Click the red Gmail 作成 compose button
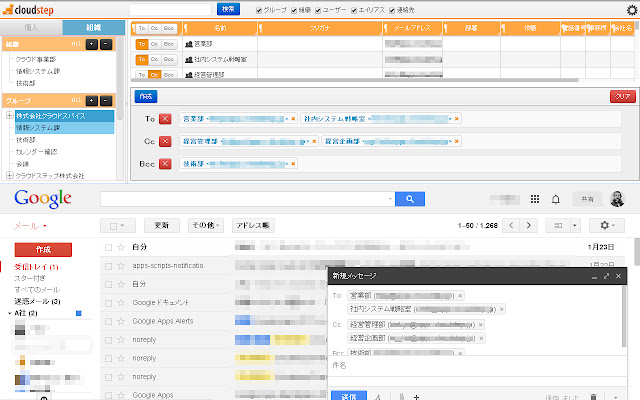640x400 pixels. coord(43,249)
